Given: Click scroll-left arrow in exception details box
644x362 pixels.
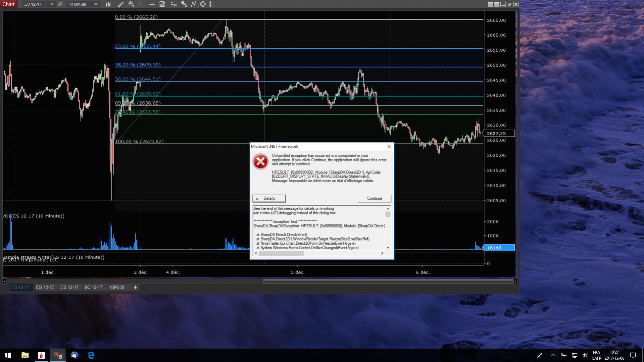Looking at the screenshot, I should click(x=256, y=253).
